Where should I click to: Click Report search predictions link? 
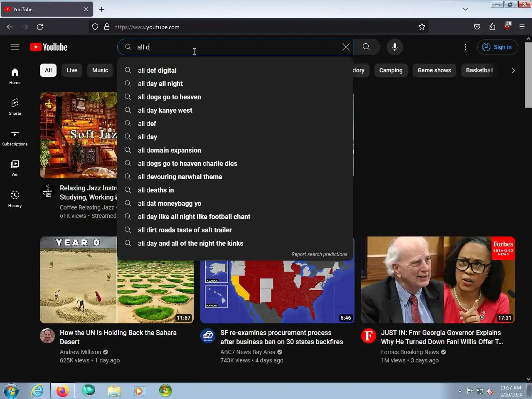tap(319, 254)
